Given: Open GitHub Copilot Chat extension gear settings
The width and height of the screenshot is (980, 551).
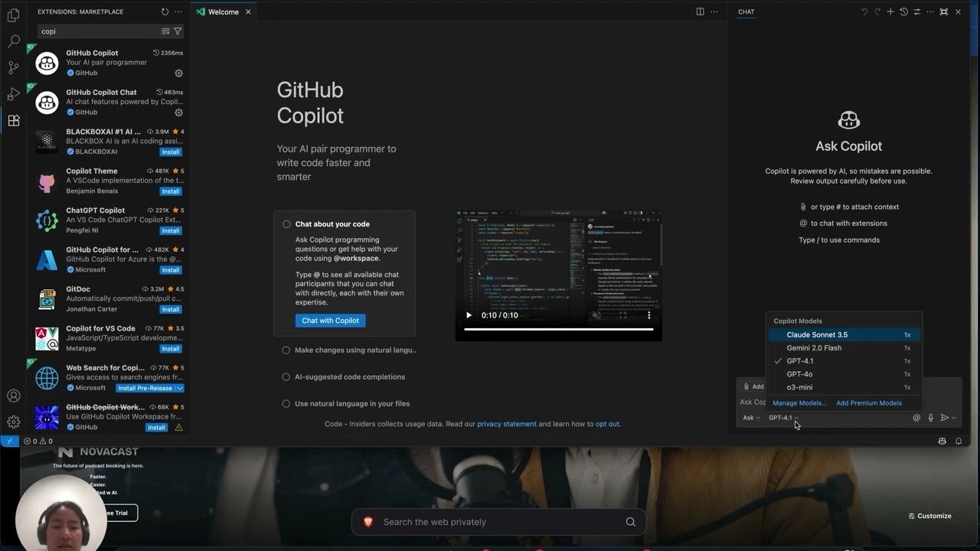Looking at the screenshot, I should coord(178,112).
